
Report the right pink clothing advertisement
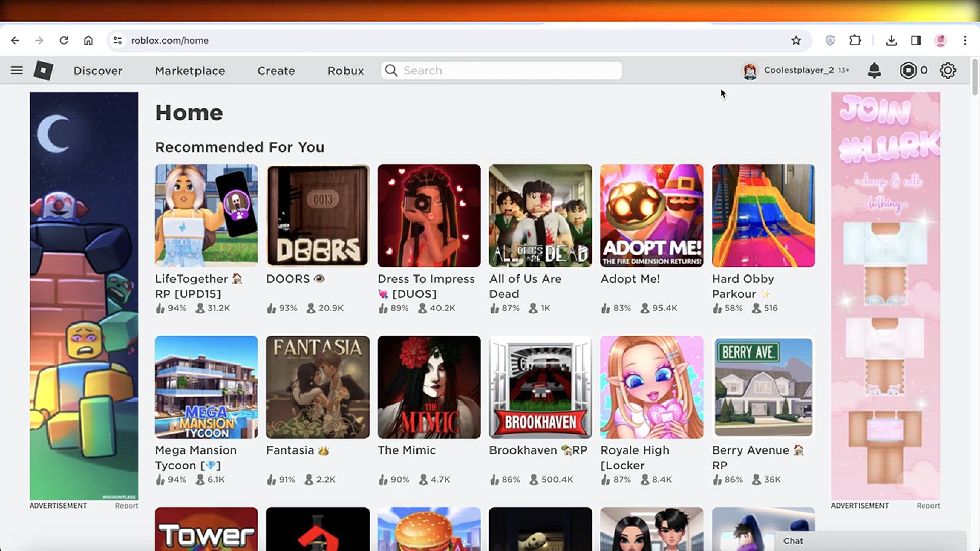click(928, 506)
